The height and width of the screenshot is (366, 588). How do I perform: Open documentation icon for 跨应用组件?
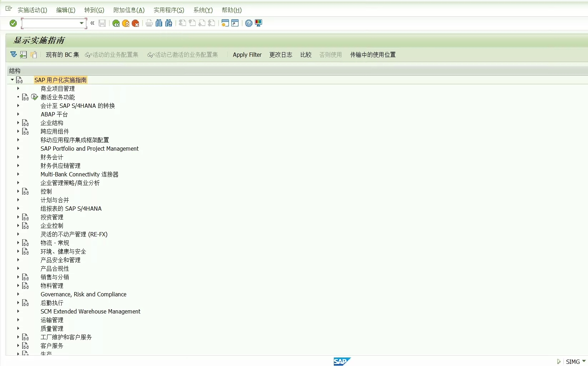(x=26, y=131)
